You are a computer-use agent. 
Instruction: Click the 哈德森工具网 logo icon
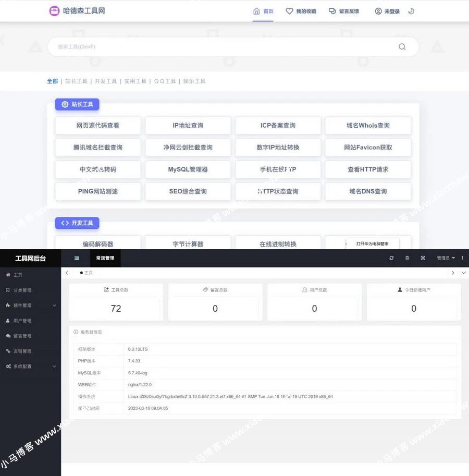54,11
